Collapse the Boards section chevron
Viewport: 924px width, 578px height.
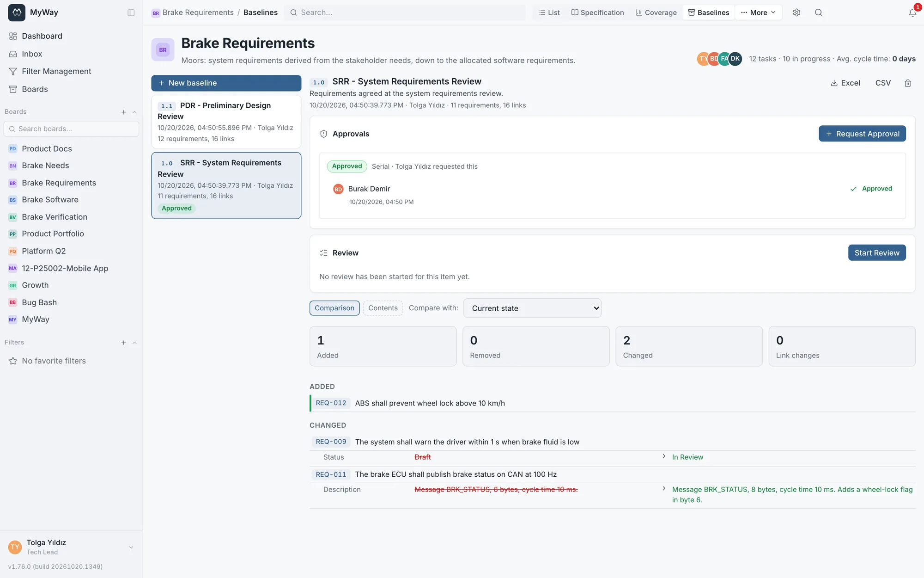[134, 112]
